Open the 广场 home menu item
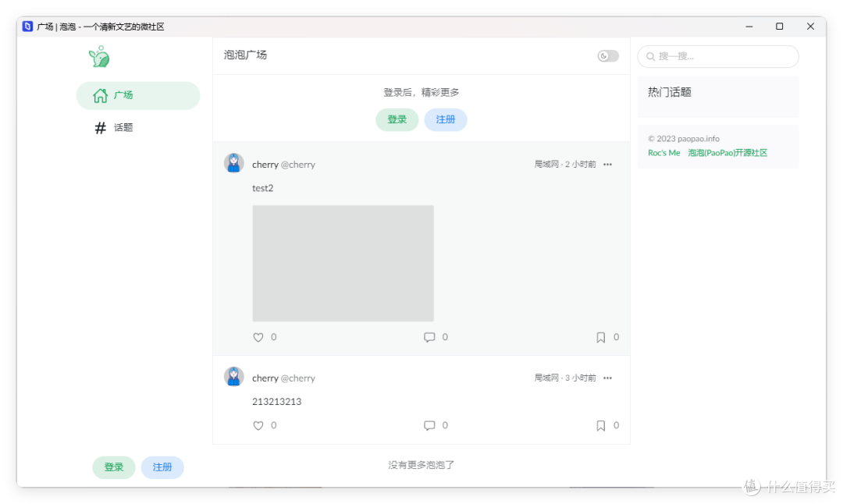The width and height of the screenshot is (843, 504). (x=138, y=96)
